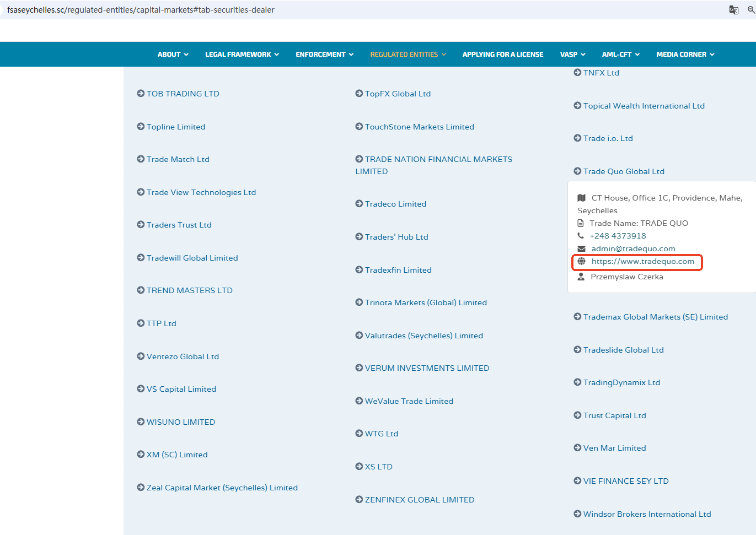Click the browser address bar URL
Viewport: 756px width, 535px height.
141,10
